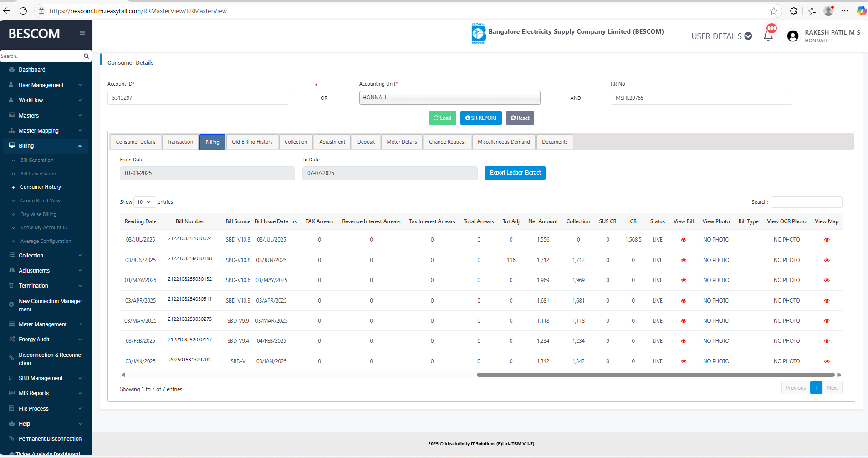
Task: Open browser favorites list icon
Action: 812,11
